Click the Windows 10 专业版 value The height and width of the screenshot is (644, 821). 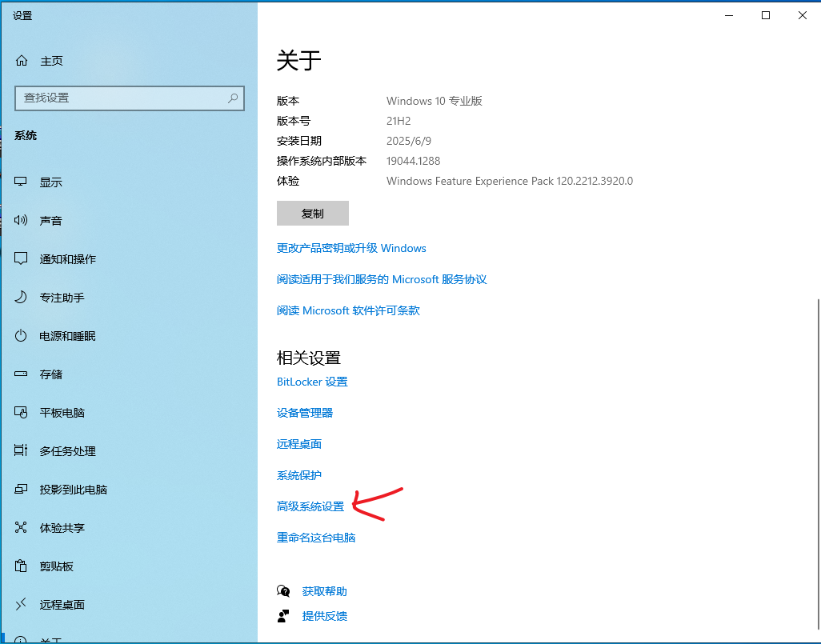tap(434, 101)
